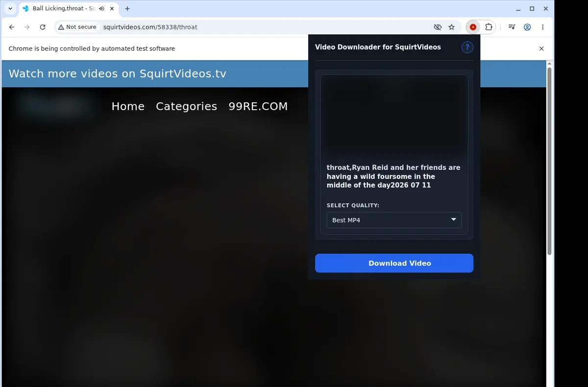
Task: Open the help question mark icon
Action: [x=467, y=47]
